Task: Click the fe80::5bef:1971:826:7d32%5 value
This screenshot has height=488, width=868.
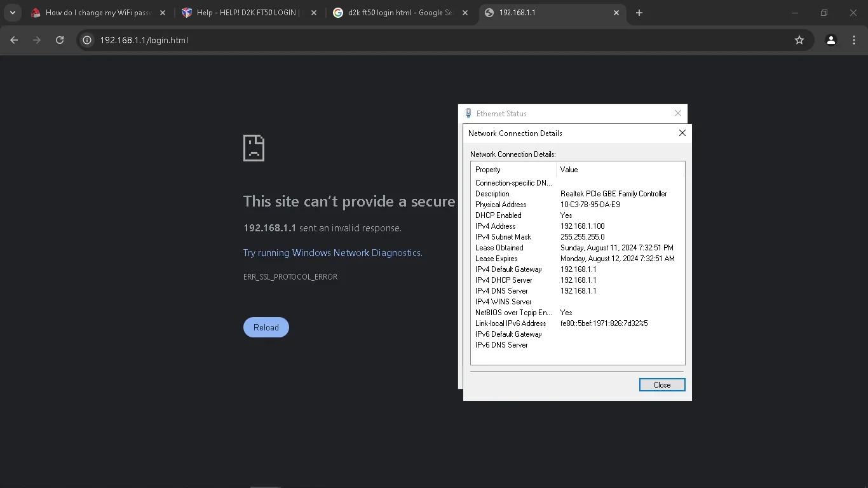Action: 604,323
